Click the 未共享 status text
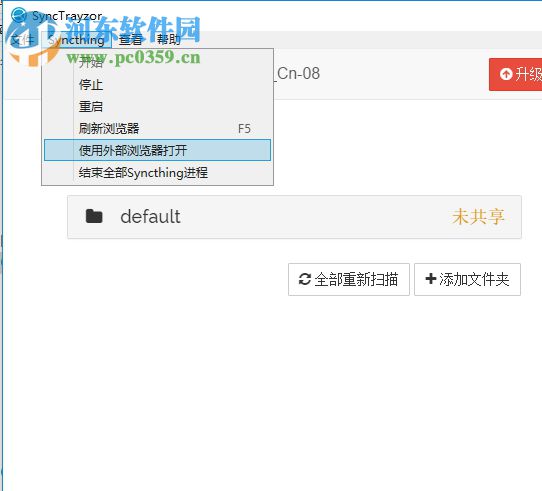 point(478,217)
